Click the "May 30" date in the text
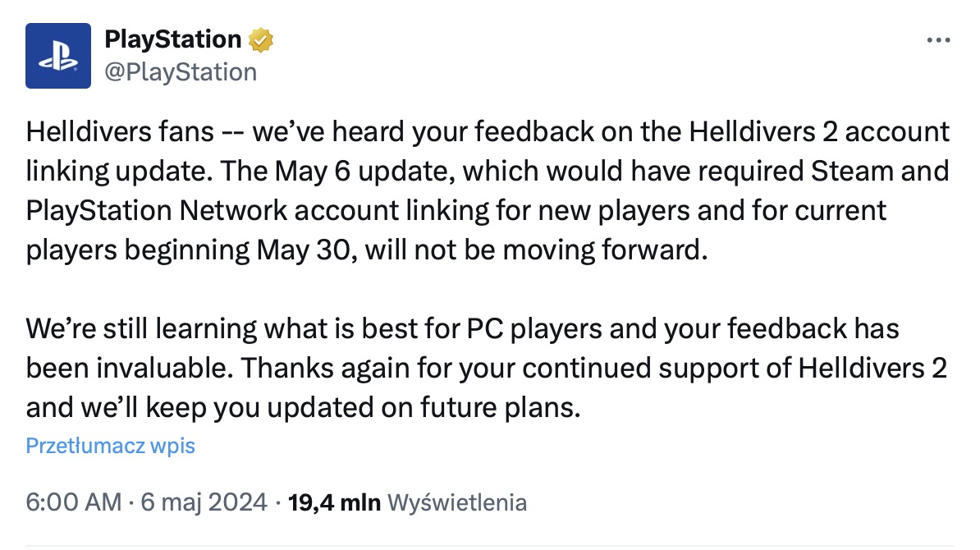The image size is (980, 550). pos(307,250)
